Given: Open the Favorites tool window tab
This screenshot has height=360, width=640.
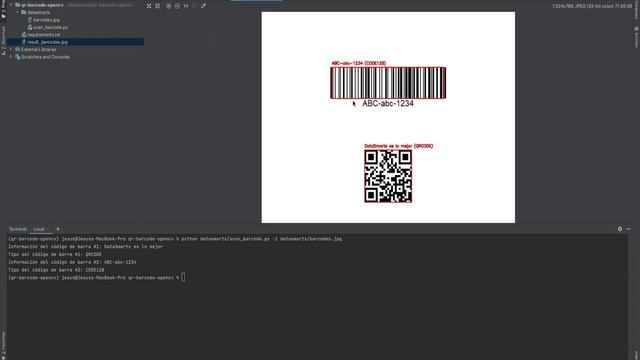Looking at the screenshot, I should 3,345.
